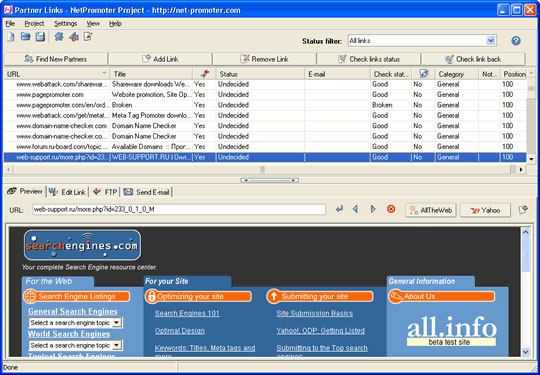Open Yahoo!, ODP: Getting Listed link

pos(320,331)
